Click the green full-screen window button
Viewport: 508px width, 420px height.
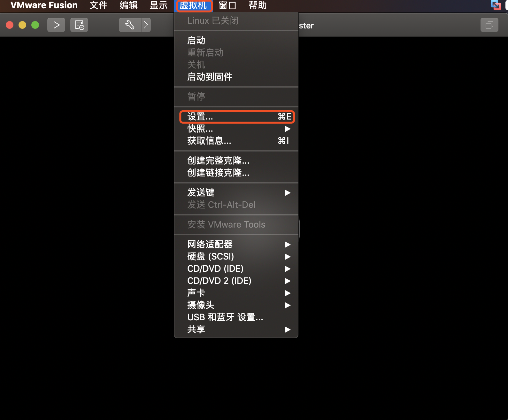point(35,25)
